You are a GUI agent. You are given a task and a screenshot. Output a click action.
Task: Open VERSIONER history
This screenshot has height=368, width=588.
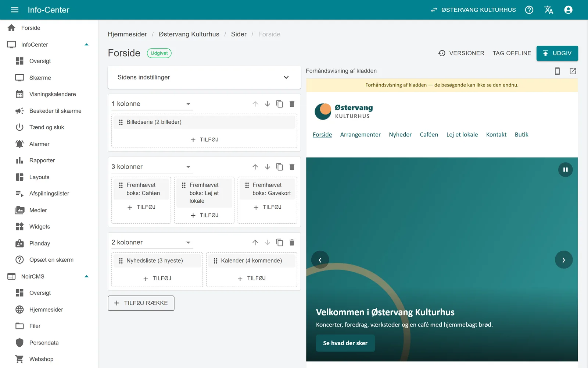coord(462,53)
